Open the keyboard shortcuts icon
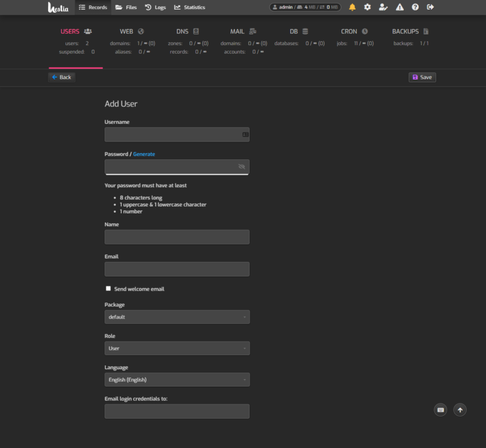 (440, 410)
